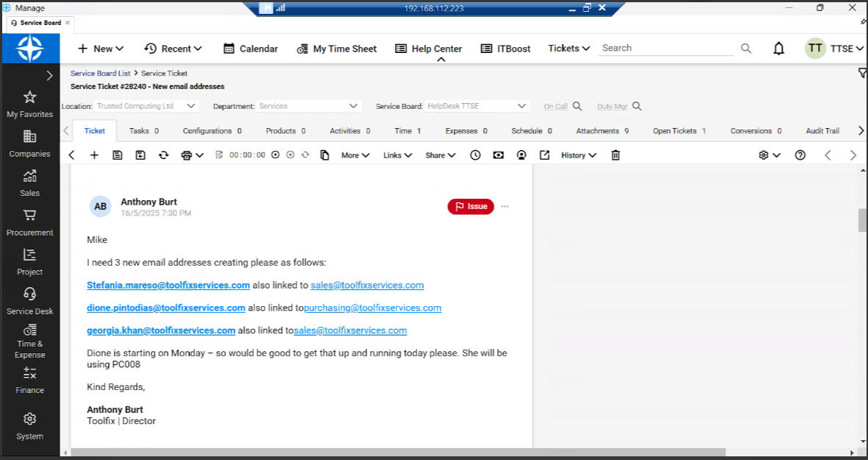The width and height of the screenshot is (868, 460).
Task: Open the Project module
Action: pyautogui.click(x=30, y=262)
